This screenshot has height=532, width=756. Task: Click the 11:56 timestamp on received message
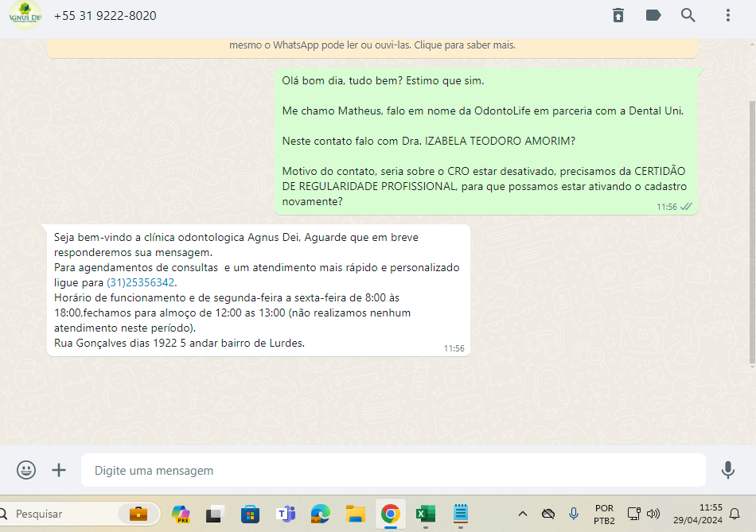[454, 348]
